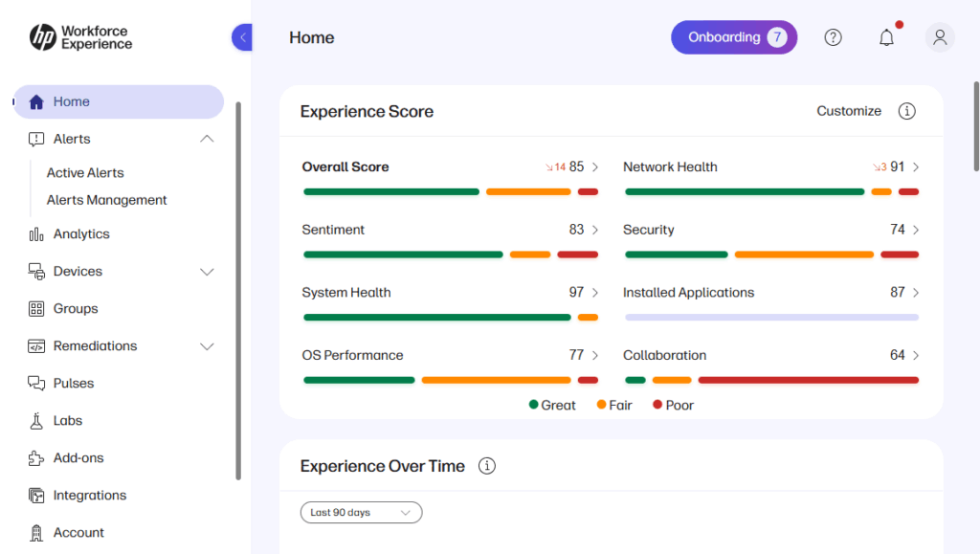
Task: Expand the Remediations section
Action: tap(207, 345)
